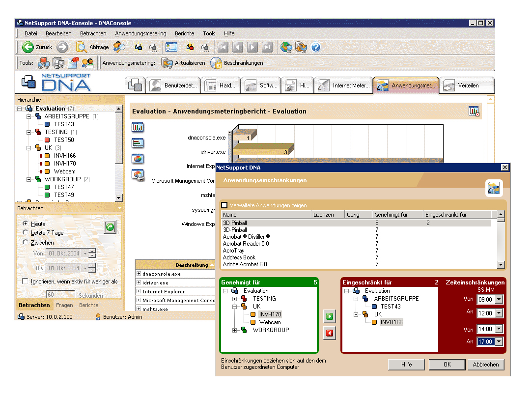Switch to the bottom Berichte panel tab

pyautogui.click(x=88, y=305)
